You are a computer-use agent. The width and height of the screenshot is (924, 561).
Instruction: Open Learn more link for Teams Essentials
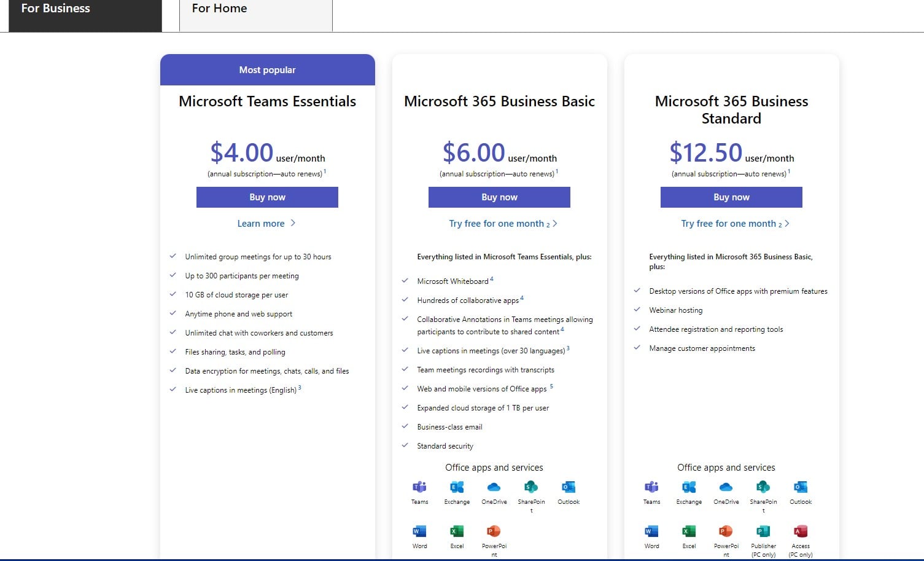266,224
